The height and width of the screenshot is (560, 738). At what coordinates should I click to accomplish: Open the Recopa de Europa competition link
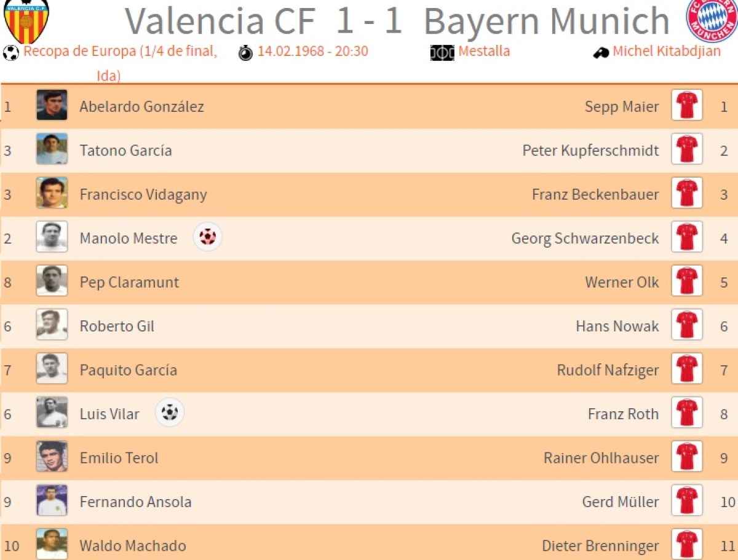(120, 52)
